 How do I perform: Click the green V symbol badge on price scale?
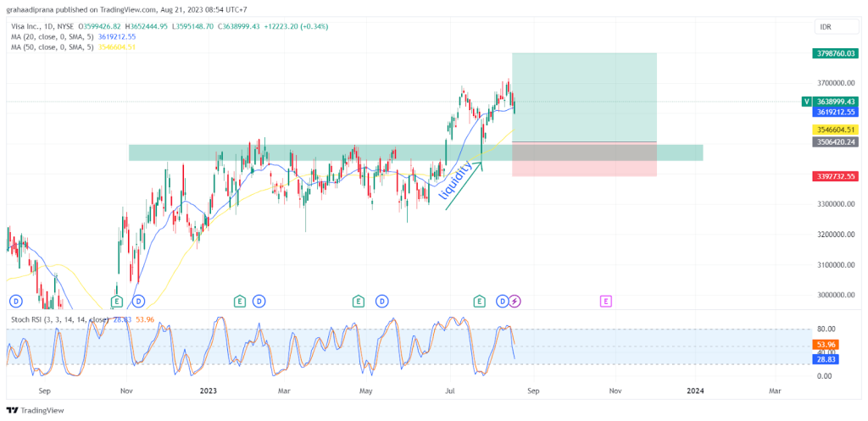point(807,102)
